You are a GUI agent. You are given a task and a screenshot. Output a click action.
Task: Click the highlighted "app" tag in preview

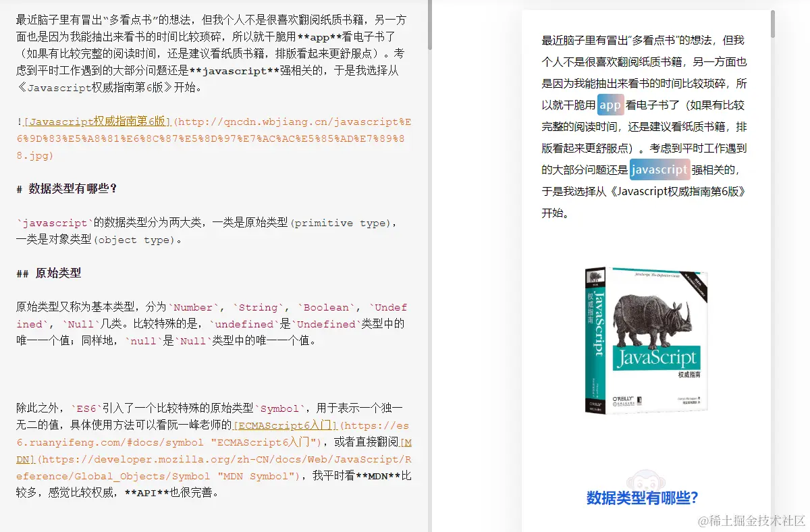point(610,105)
